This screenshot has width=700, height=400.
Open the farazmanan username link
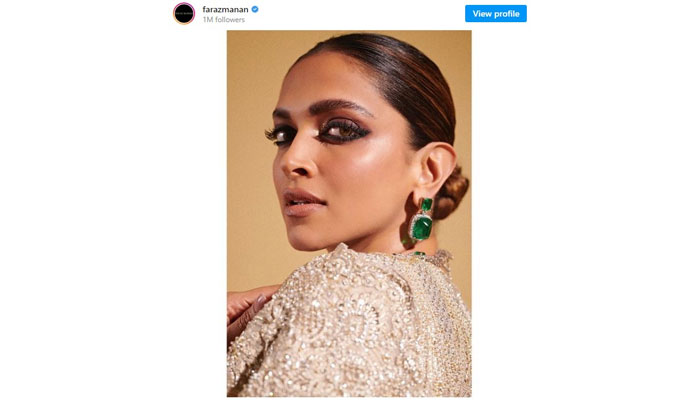click(225, 9)
